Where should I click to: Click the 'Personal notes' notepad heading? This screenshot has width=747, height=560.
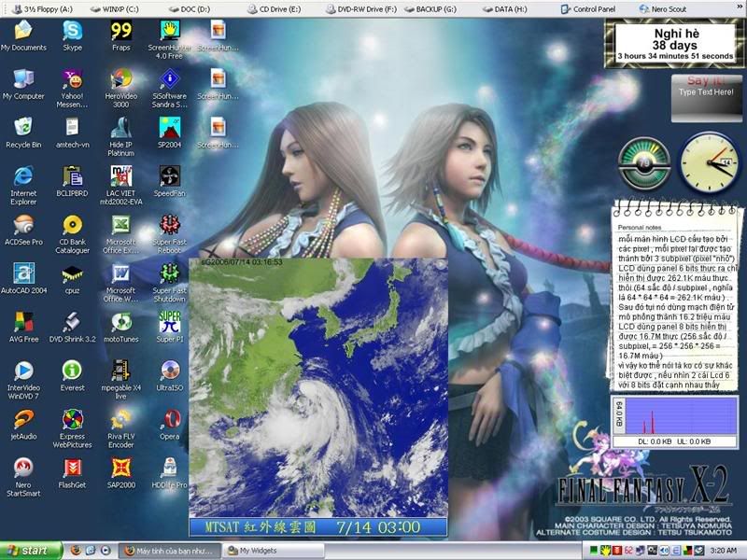click(640, 228)
